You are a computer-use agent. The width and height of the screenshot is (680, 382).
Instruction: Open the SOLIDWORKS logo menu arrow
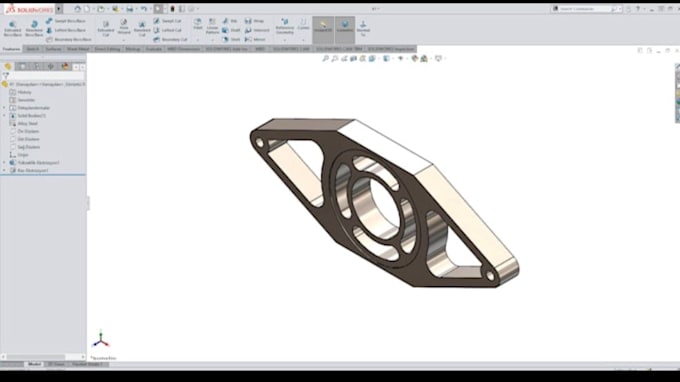click(x=59, y=9)
